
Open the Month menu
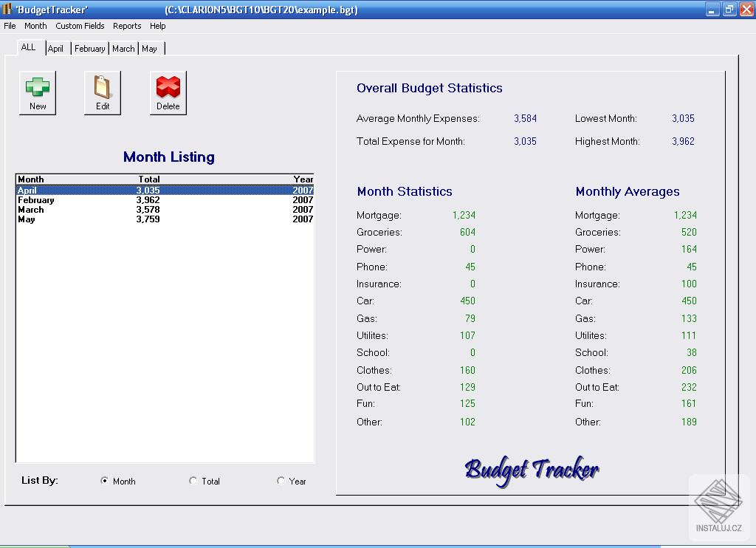click(35, 26)
